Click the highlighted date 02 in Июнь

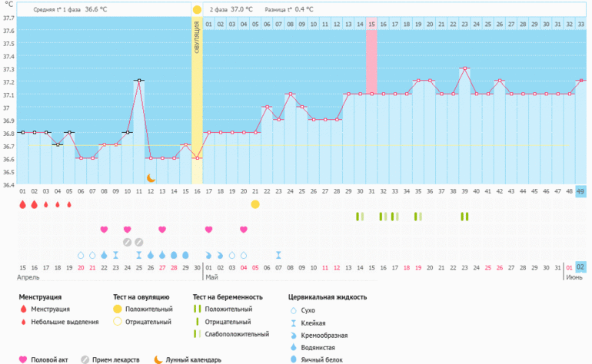[580, 267]
